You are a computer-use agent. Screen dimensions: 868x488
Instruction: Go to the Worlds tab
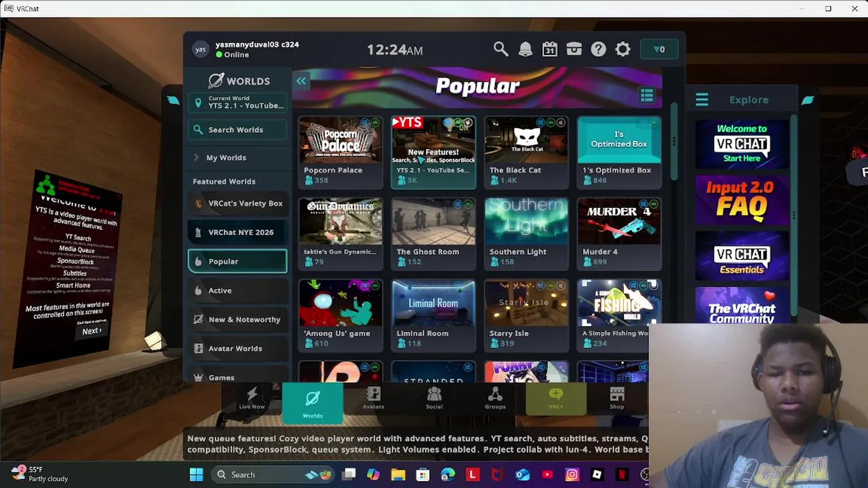coord(313,403)
